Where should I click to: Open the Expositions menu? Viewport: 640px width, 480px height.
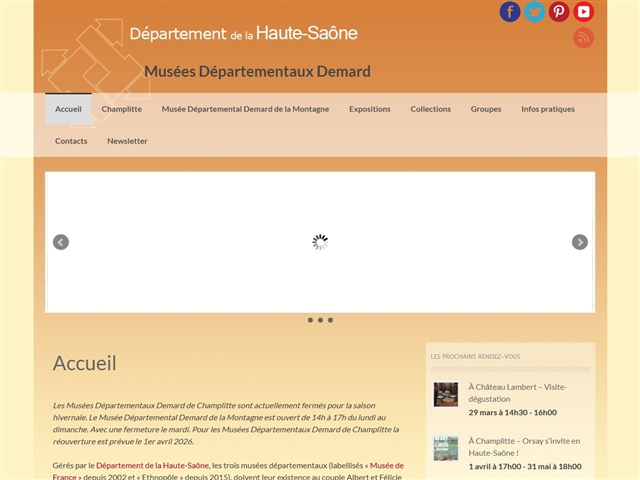pyautogui.click(x=370, y=109)
